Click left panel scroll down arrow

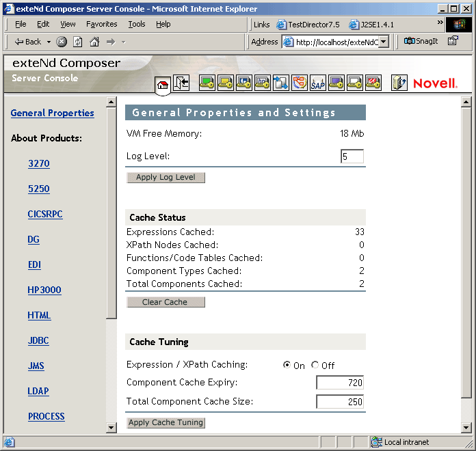pyautogui.click(x=111, y=428)
